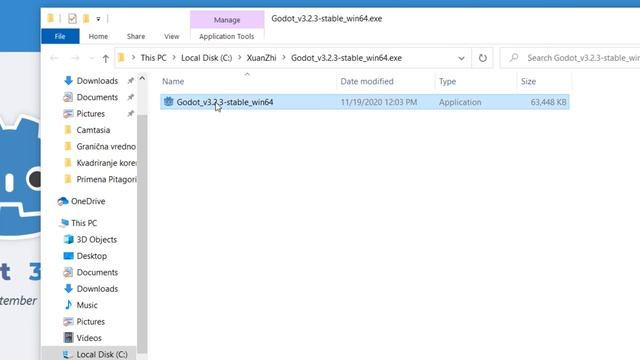Select the Manage contextual tab
This screenshot has height=360, width=640.
(x=227, y=20)
